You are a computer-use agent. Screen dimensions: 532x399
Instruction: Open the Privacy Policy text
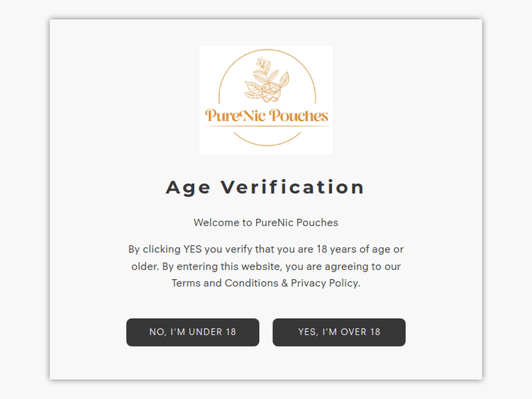click(325, 283)
